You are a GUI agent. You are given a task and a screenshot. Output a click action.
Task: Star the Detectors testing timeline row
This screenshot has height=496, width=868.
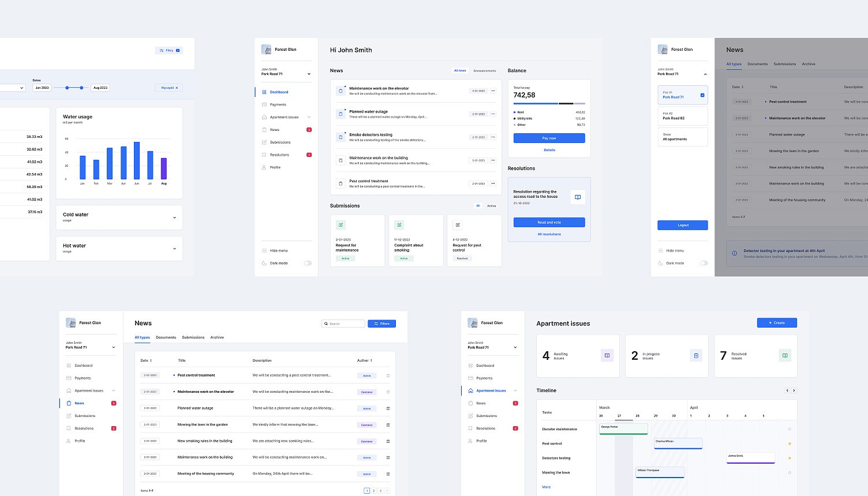click(x=790, y=458)
